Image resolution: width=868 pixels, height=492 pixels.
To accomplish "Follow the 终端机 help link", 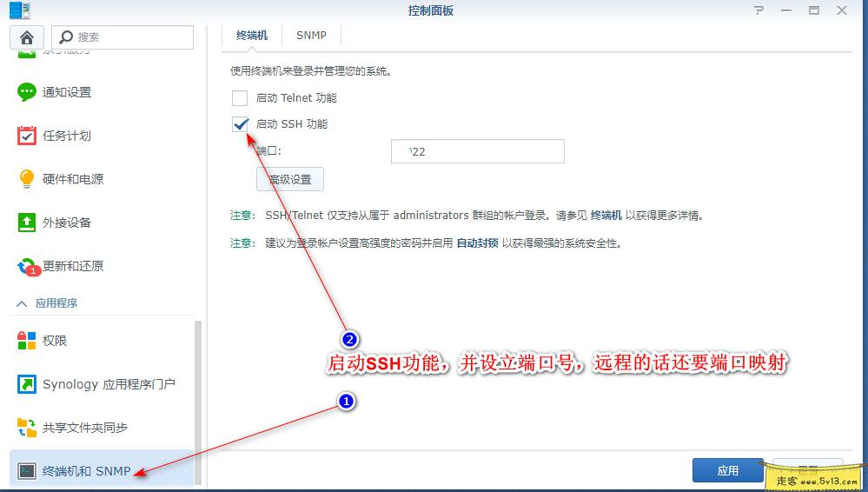I will click(x=606, y=216).
